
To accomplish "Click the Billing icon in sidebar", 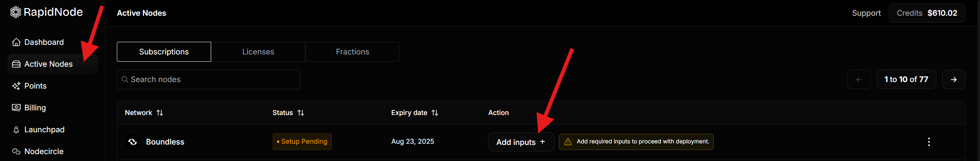I will pos(16,108).
